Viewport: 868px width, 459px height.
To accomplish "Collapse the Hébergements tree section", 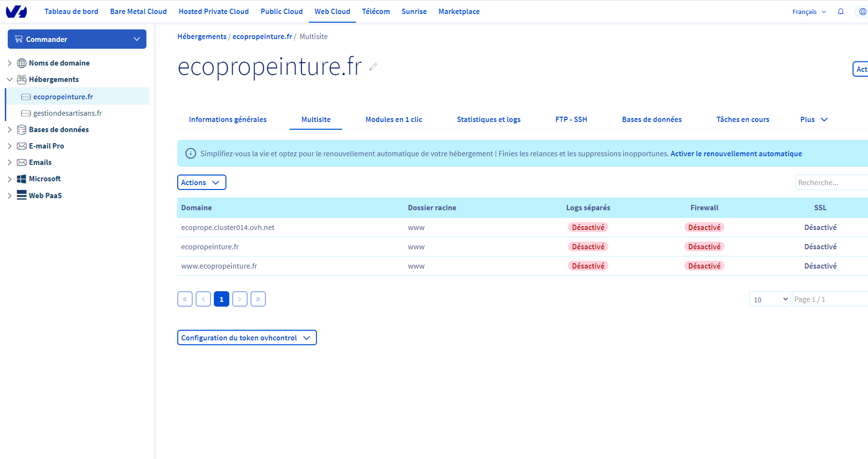I will pos(10,80).
